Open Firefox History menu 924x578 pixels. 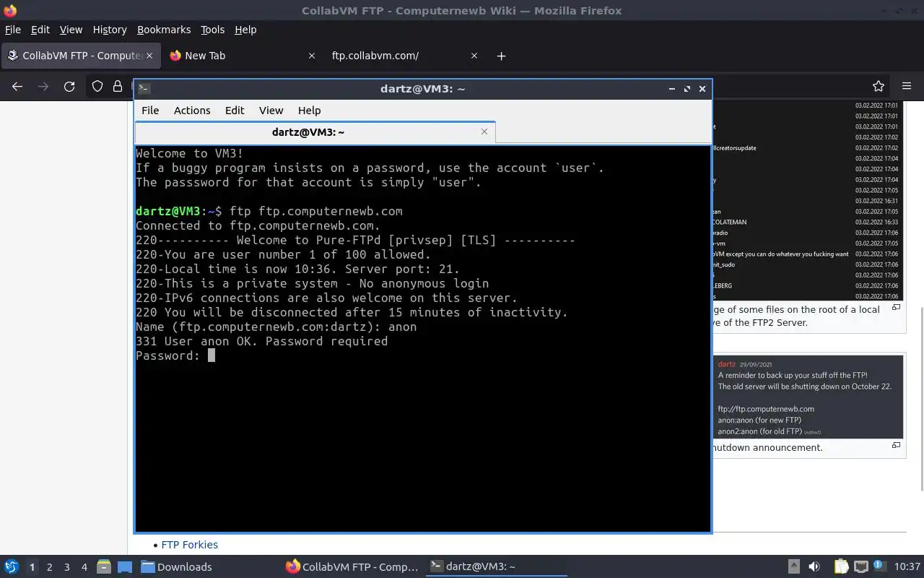110,30
